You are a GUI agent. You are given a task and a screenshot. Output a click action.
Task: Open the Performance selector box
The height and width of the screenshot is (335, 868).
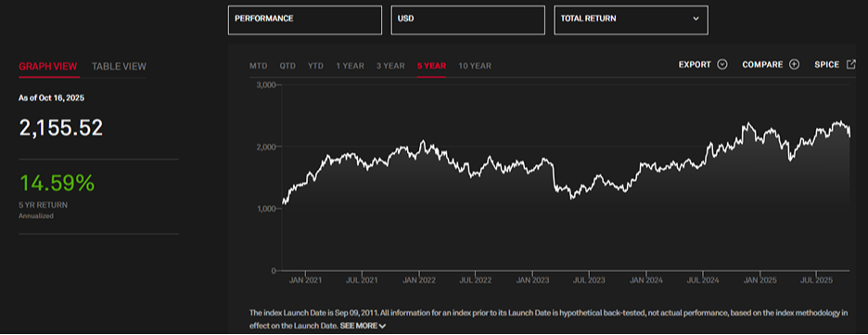pos(305,19)
